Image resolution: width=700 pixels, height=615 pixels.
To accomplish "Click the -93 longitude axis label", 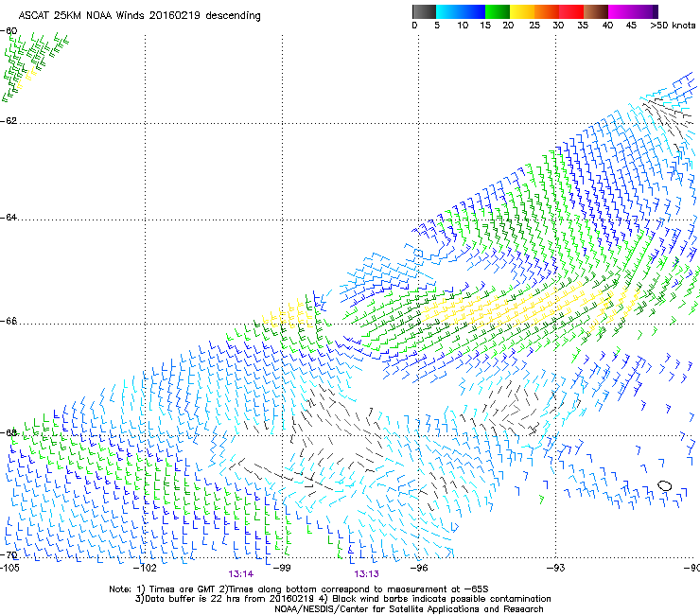I will (x=556, y=568).
